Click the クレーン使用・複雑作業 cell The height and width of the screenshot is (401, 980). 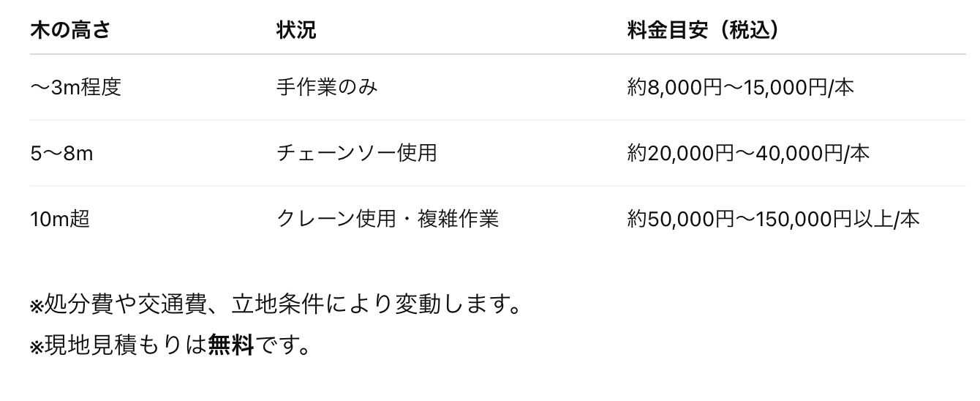click(x=388, y=219)
